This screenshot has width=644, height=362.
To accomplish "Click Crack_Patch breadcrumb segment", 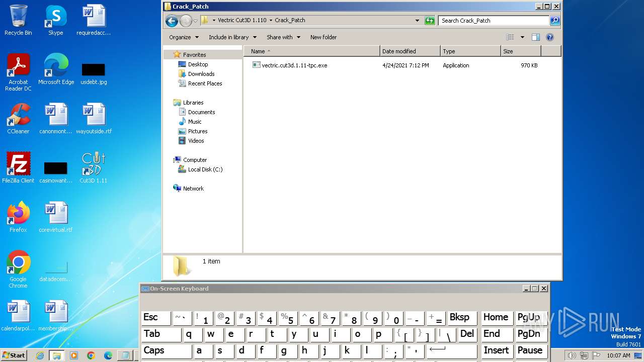I will (290, 21).
